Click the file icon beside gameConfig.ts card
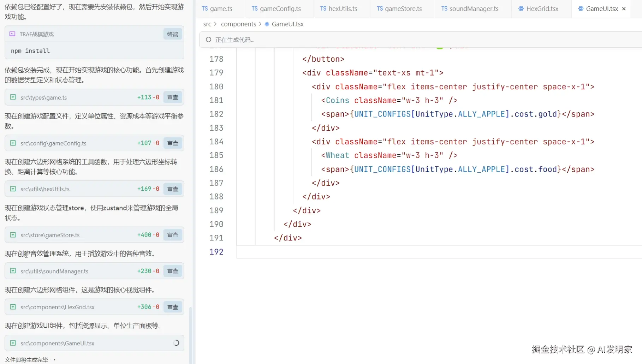 click(x=13, y=143)
